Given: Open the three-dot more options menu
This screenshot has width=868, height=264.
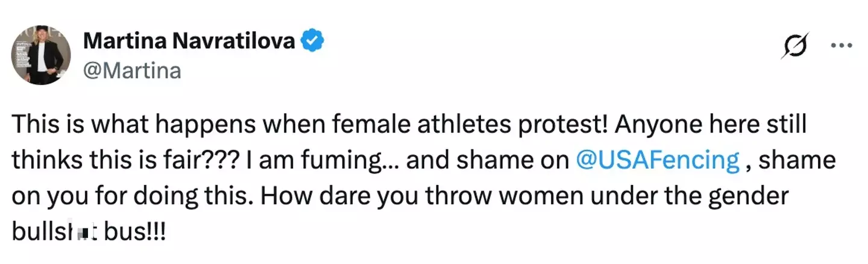Looking at the screenshot, I should [x=841, y=46].
